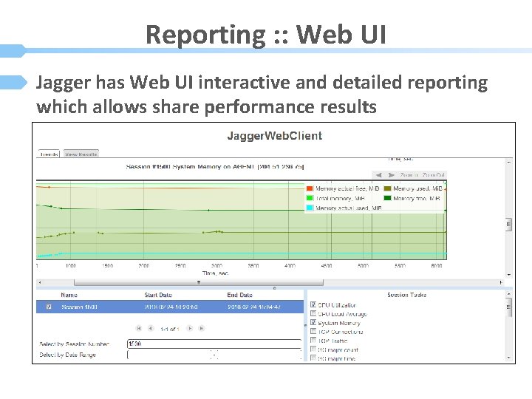
Task: Enable the TCP Connections checkbox
Action: (313, 331)
